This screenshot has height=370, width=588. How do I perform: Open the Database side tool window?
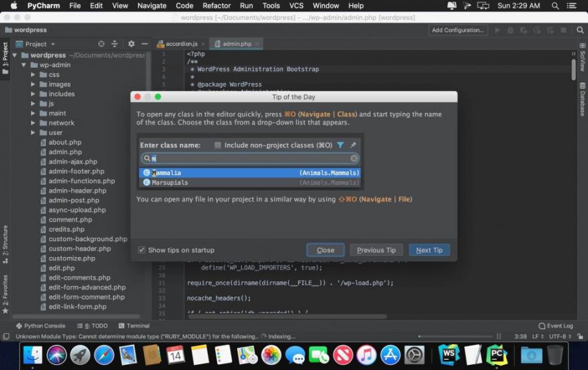(x=582, y=99)
